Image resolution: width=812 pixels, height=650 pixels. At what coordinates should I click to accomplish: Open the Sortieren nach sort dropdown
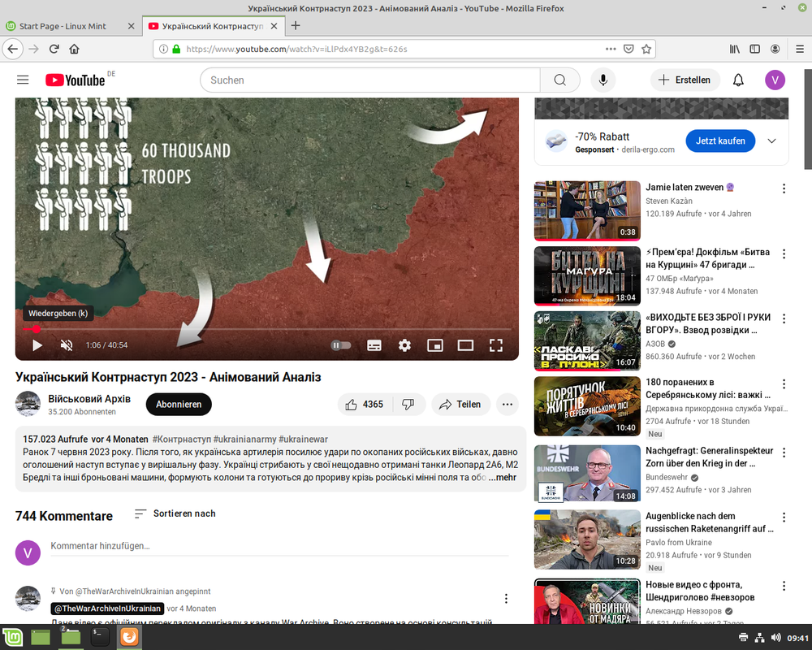175,513
